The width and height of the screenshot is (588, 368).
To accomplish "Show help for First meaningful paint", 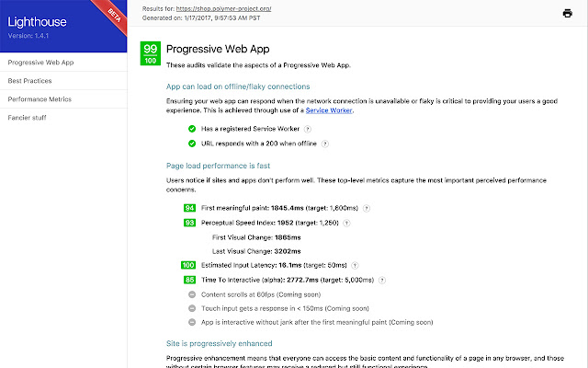I will 367,209.
